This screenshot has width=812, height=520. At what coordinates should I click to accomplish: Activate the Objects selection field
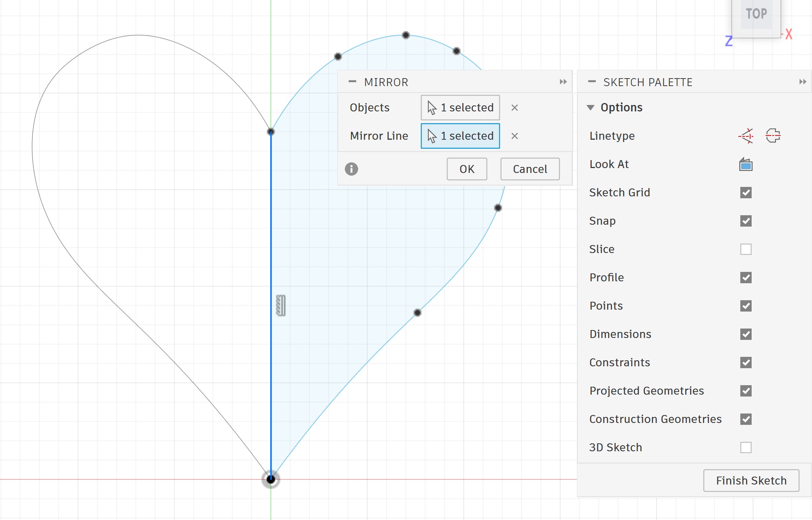pyautogui.click(x=460, y=108)
